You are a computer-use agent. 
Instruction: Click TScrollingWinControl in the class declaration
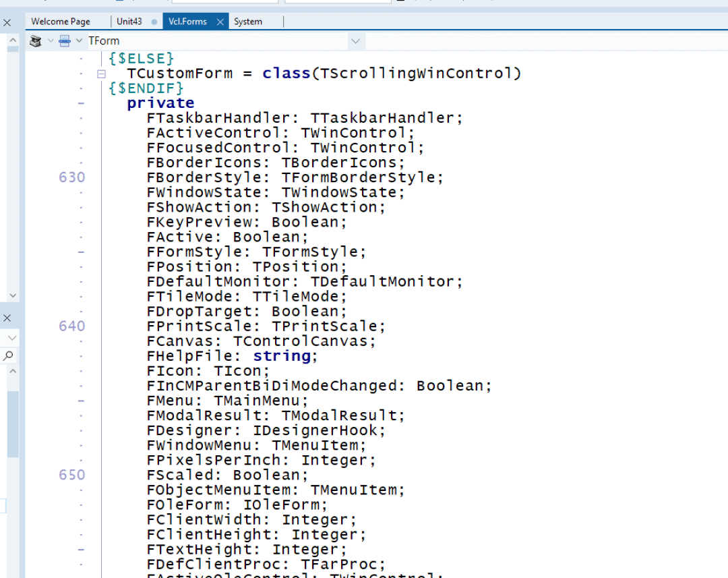coord(417,74)
